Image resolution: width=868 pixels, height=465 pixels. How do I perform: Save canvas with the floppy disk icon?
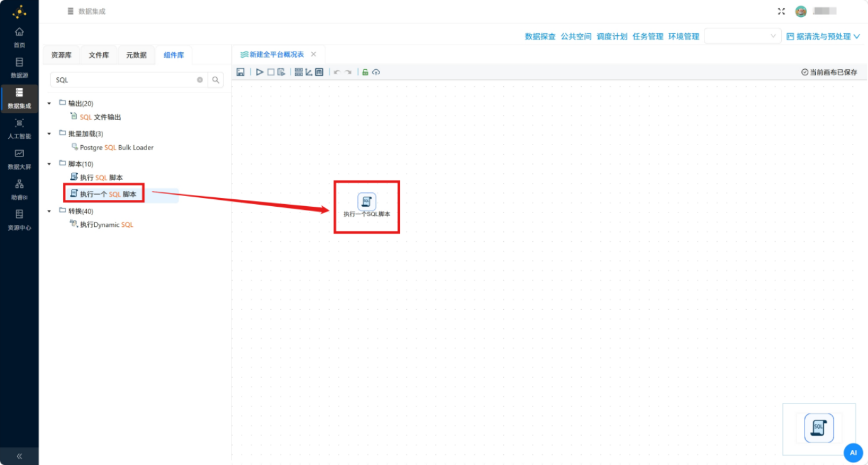pos(240,72)
